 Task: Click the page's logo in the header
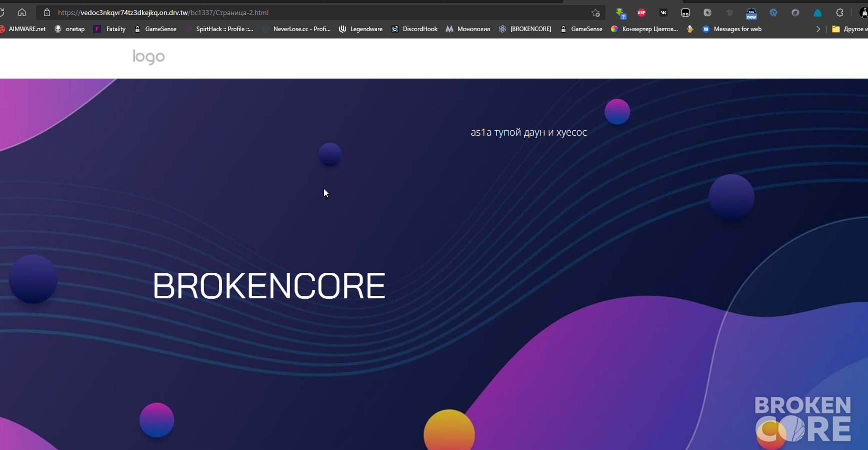click(x=148, y=57)
